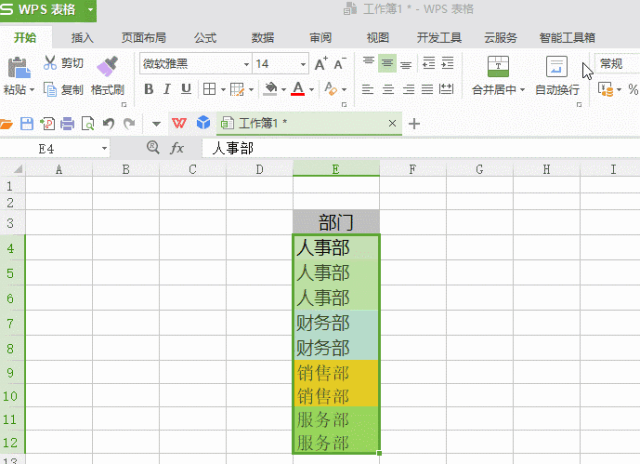This screenshot has height=464, width=640.
Task: Expand the font color dropdown arrow
Action: 311,89
